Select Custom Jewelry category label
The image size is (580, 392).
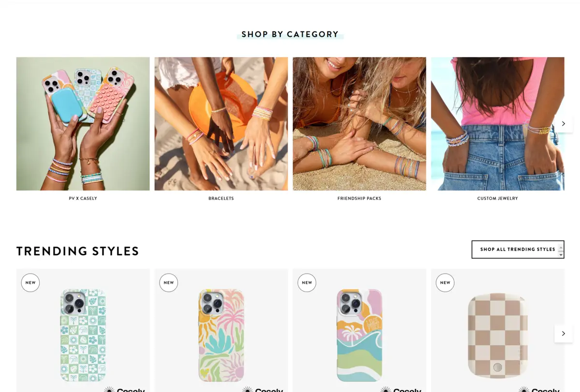click(497, 199)
